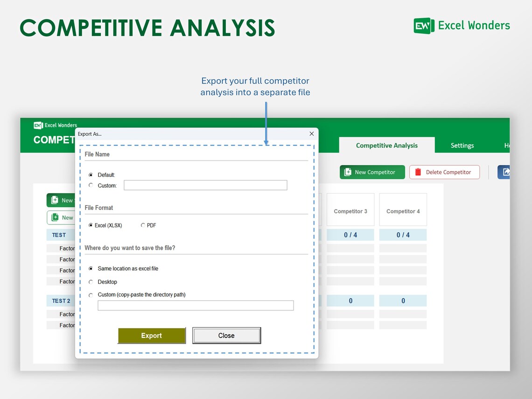Select the Custom file name option
The width and height of the screenshot is (532, 399).
(x=91, y=185)
